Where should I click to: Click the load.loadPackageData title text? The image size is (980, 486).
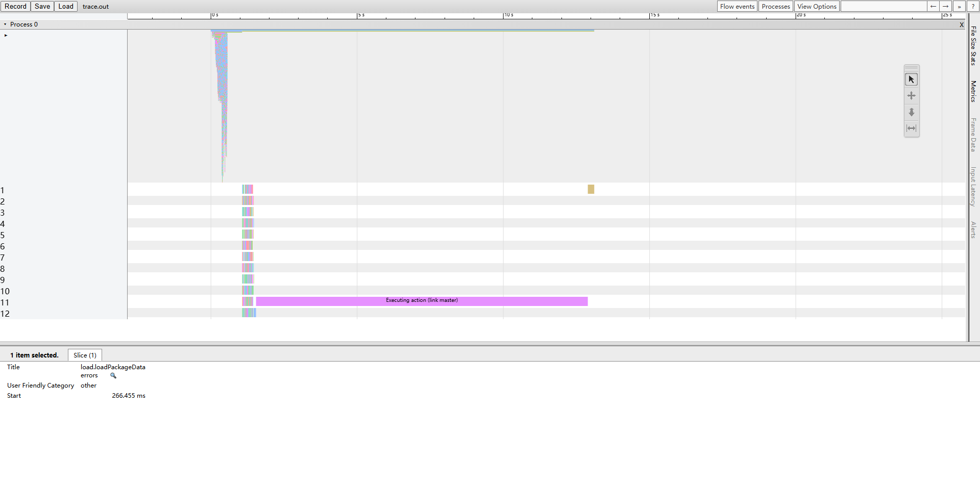pyautogui.click(x=113, y=367)
